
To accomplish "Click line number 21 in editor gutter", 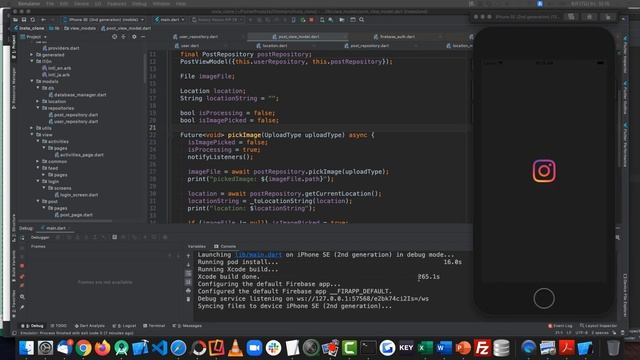I will point(152,128).
